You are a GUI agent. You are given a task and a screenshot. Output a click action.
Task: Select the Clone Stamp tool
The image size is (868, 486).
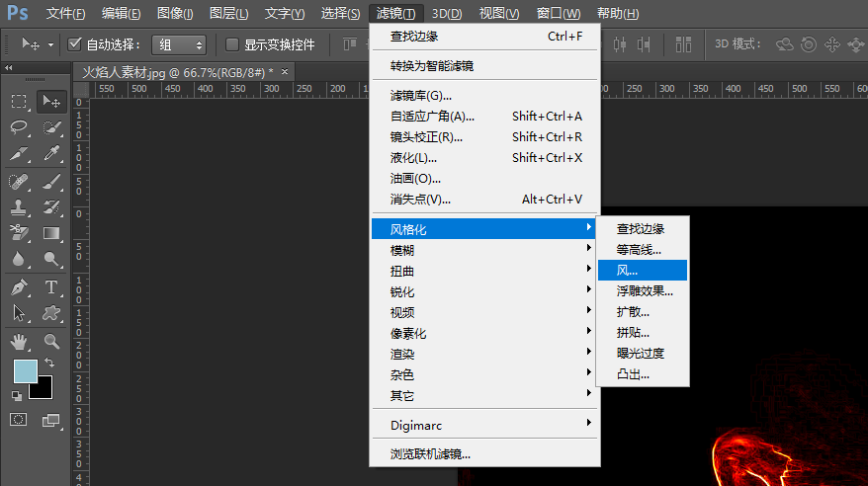(x=19, y=207)
